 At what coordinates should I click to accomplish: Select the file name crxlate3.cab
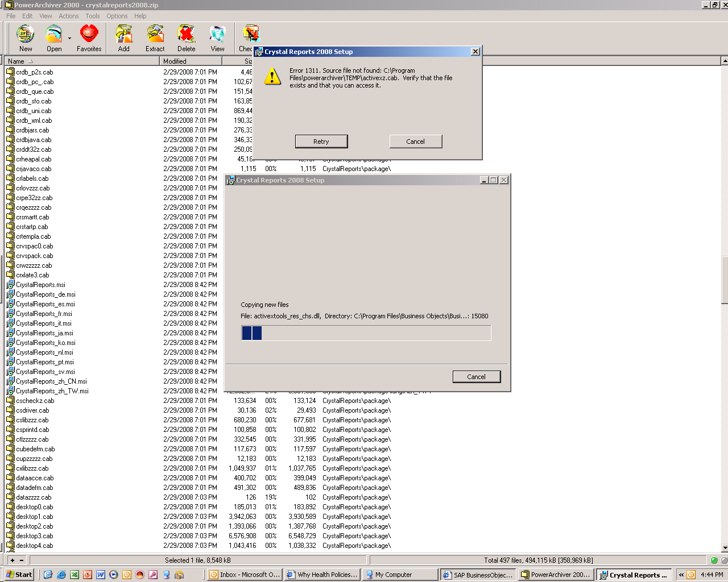(x=32, y=275)
